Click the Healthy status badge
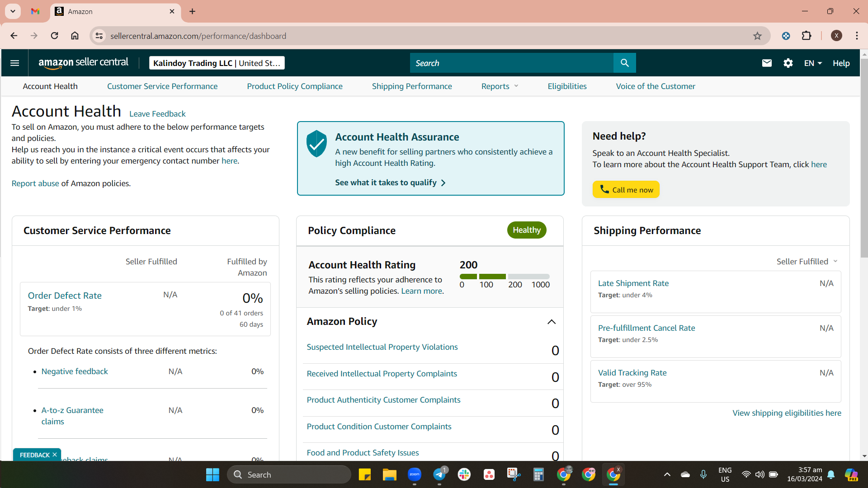The image size is (868, 488). click(x=527, y=230)
